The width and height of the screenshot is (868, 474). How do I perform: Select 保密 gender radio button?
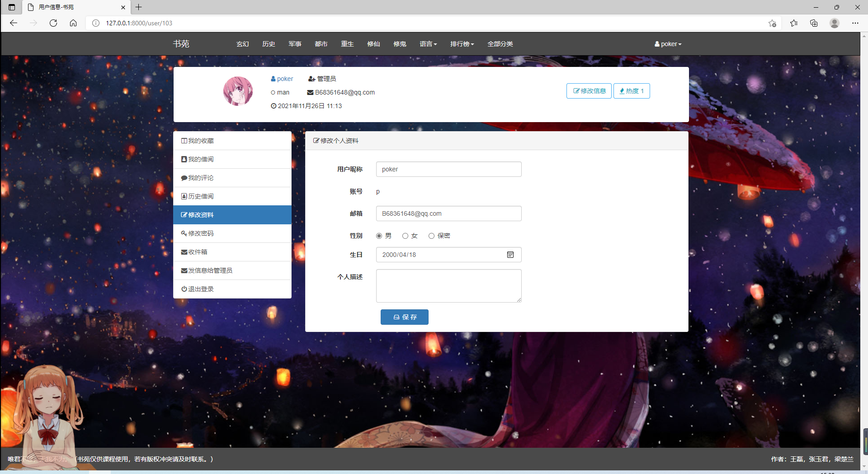(432, 236)
